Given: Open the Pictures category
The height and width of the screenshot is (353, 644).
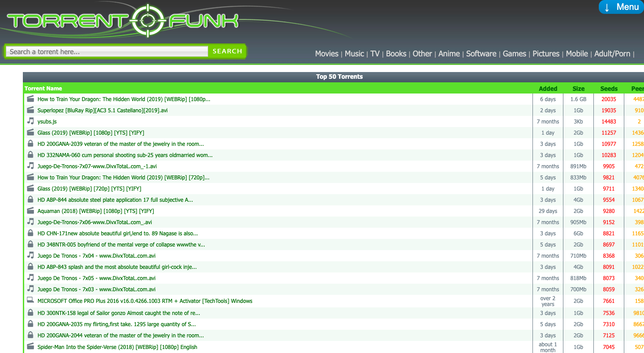Looking at the screenshot, I should coord(546,54).
